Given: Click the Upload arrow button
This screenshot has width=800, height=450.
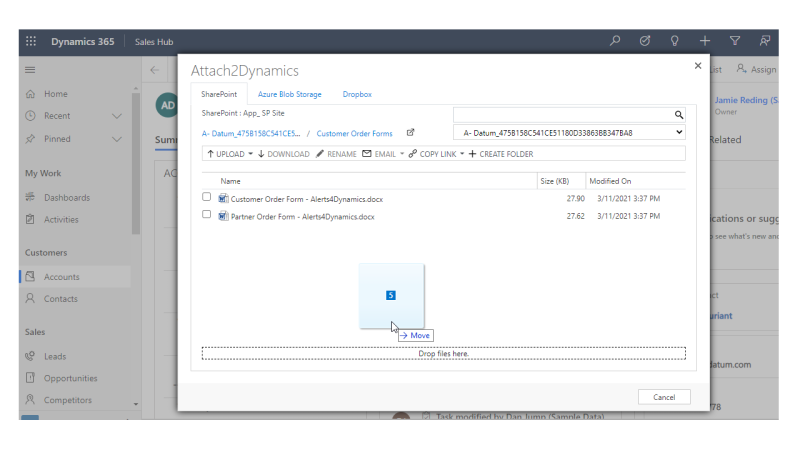Looking at the screenshot, I should 225,154.
